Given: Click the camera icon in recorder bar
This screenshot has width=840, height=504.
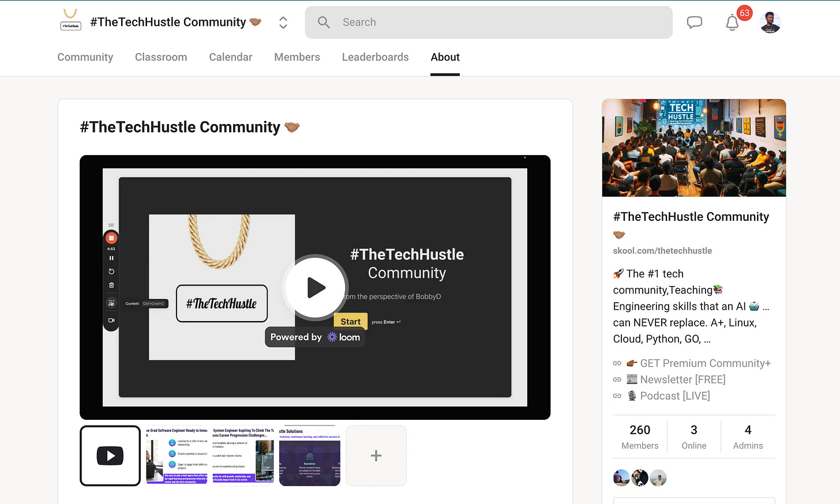Looking at the screenshot, I should (111, 320).
